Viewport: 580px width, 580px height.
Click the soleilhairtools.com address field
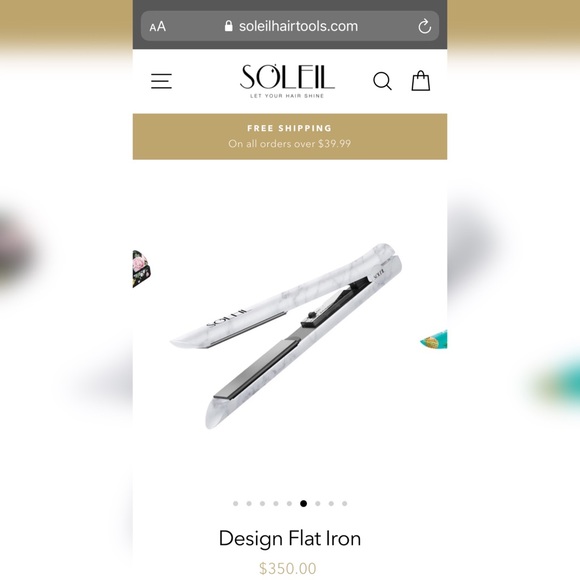(290, 26)
